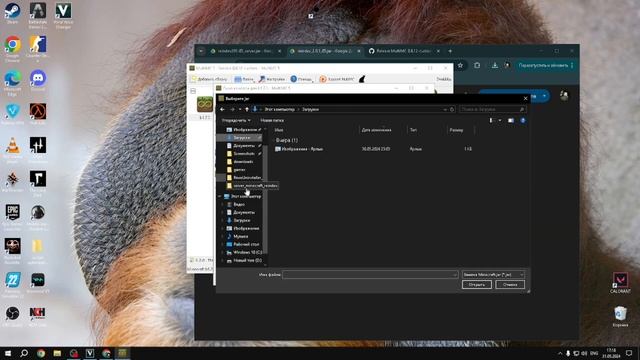640x360 pixels.
Task: Click bookmark star in Chrome address bar
Action: point(460,65)
